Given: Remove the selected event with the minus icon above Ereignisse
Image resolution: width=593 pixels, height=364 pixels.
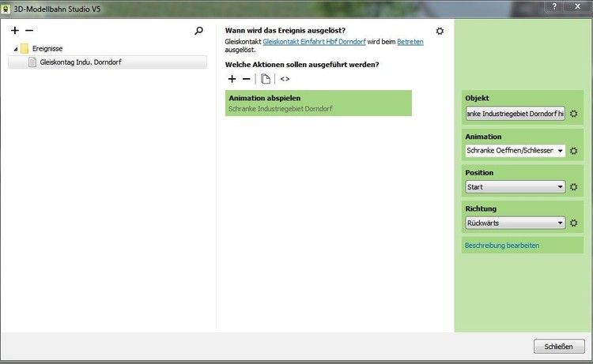Looking at the screenshot, I should click(29, 30).
